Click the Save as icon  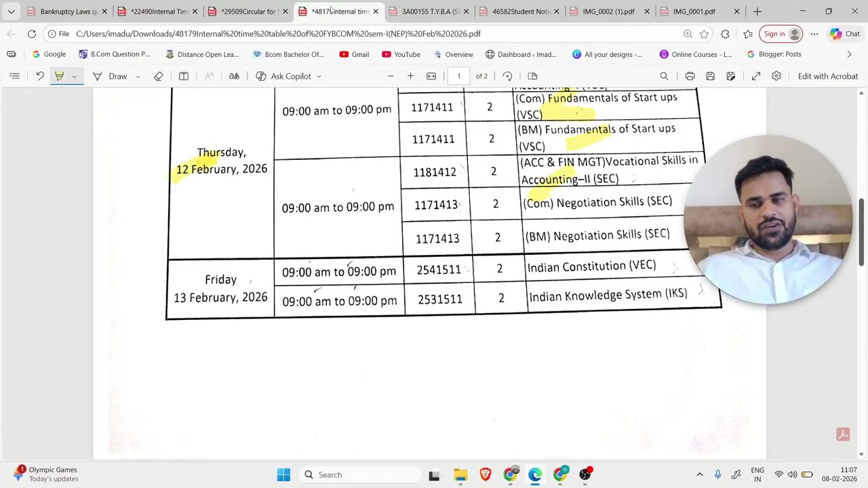[x=731, y=76]
